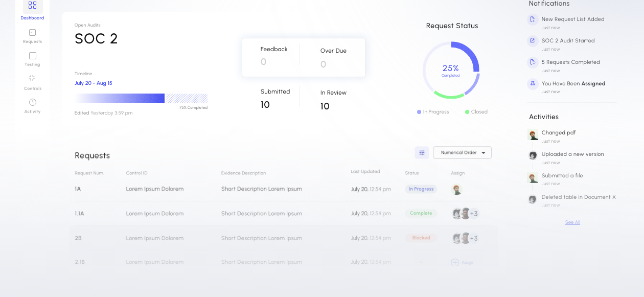Viewport: 644px width, 297px height.
Task: Click the In Progress status badge in row 1A
Action: click(x=421, y=189)
